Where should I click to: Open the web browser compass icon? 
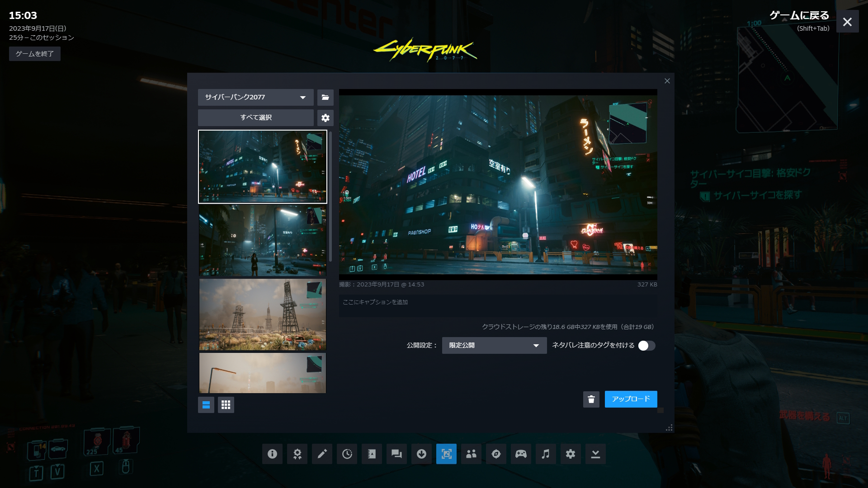click(496, 454)
